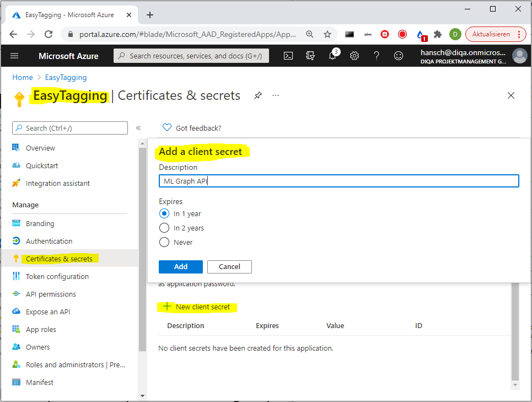
Task: Click the help question mark icon
Action: [377, 56]
